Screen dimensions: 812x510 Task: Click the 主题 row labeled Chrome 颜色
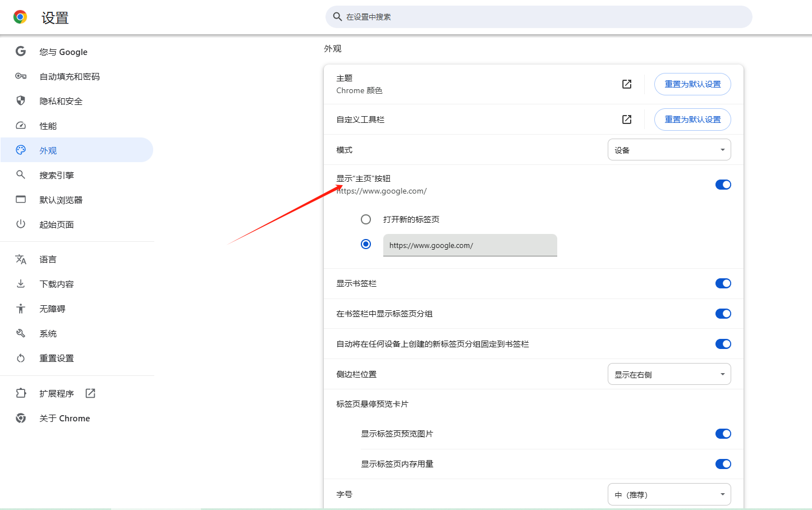pyautogui.click(x=534, y=84)
